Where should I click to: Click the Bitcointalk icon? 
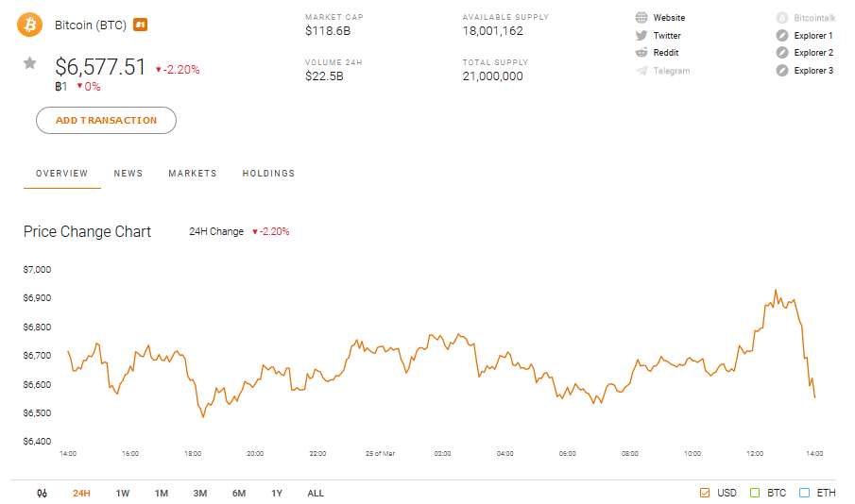click(782, 17)
